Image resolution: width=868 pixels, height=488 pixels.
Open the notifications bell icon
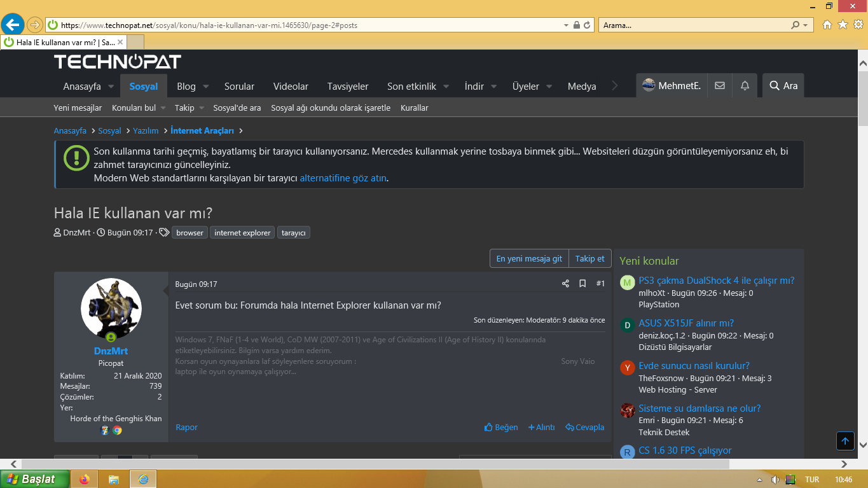click(745, 85)
